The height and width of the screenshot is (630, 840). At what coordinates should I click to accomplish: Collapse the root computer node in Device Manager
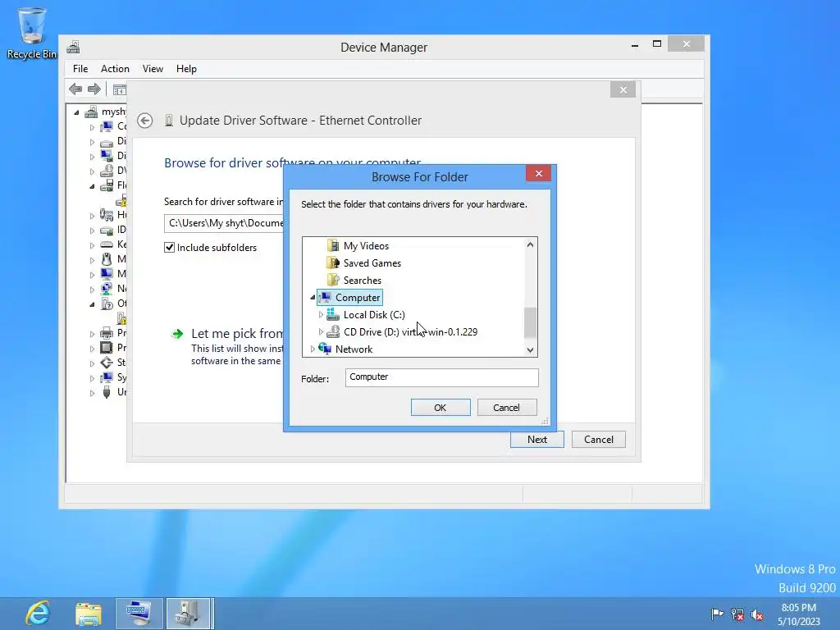tap(76, 112)
